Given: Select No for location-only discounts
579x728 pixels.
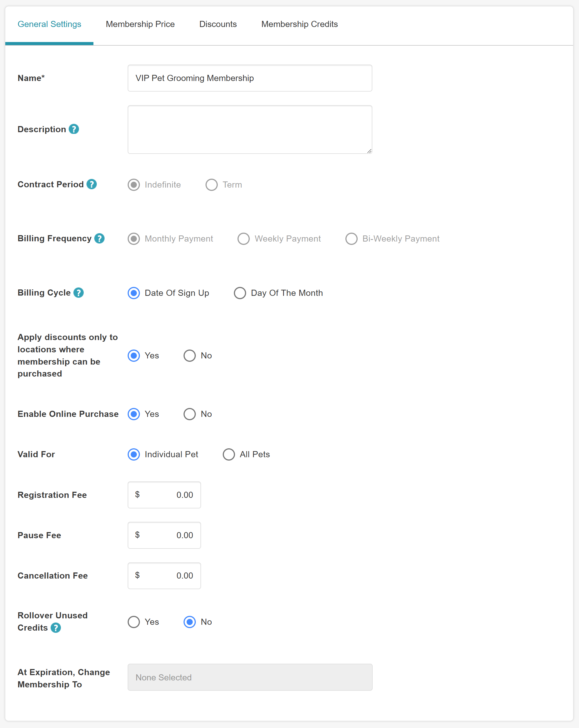Looking at the screenshot, I should click(x=190, y=356).
